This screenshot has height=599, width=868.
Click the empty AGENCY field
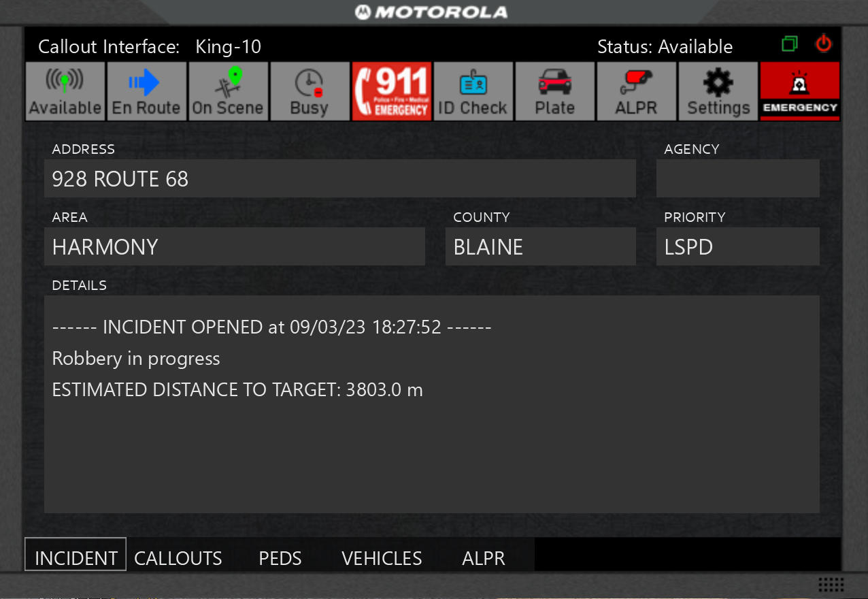[737, 179]
